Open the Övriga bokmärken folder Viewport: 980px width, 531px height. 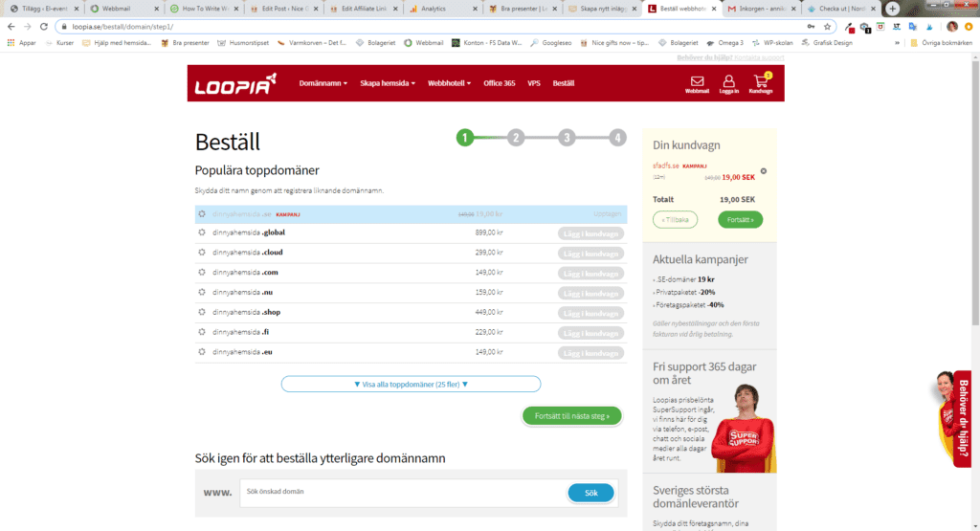[x=942, y=43]
